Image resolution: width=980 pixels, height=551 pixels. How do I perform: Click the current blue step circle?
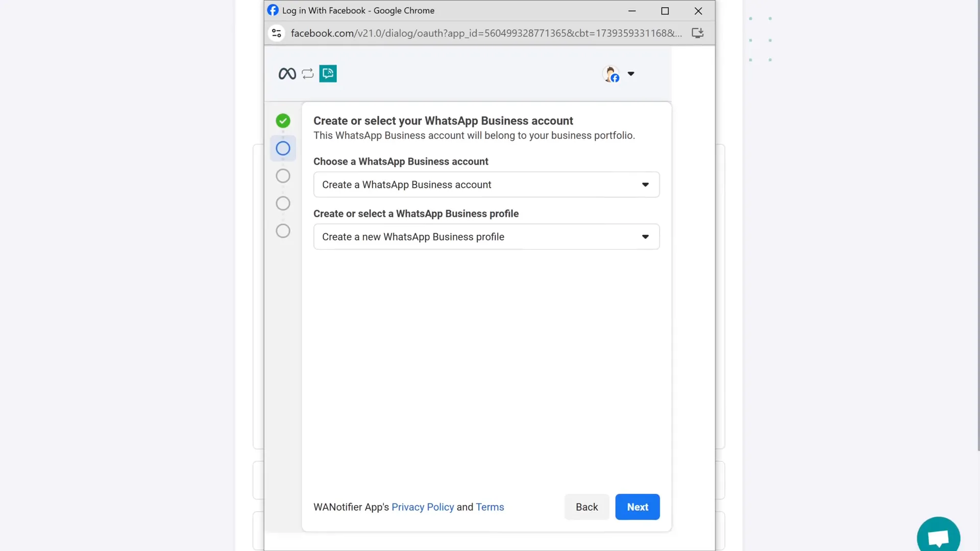[283, 148]
